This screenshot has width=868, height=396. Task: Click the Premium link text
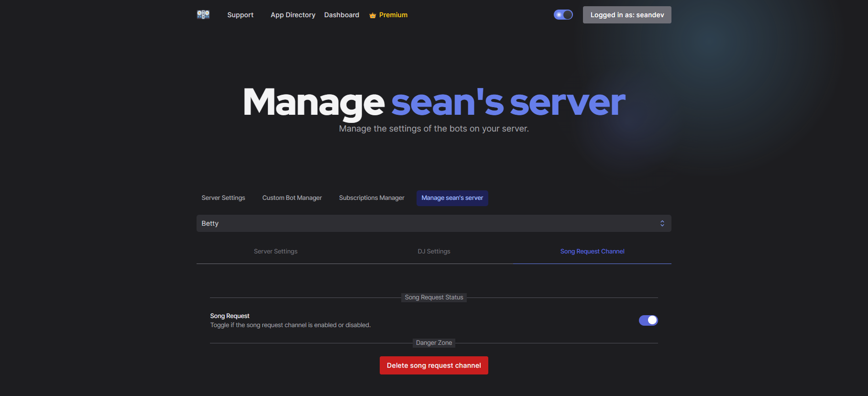coord(393,15)
